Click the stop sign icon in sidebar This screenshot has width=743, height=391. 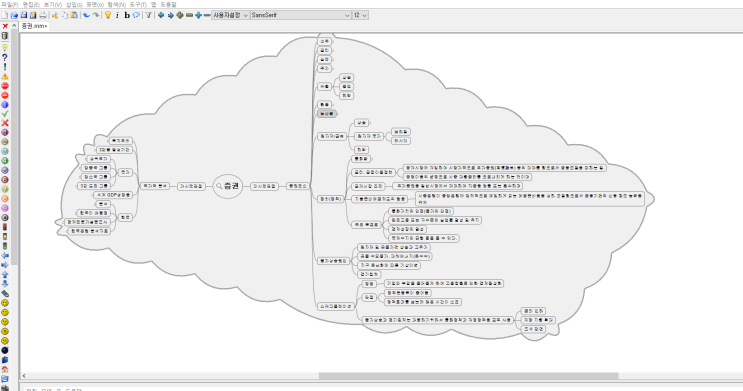pos(5,86)
